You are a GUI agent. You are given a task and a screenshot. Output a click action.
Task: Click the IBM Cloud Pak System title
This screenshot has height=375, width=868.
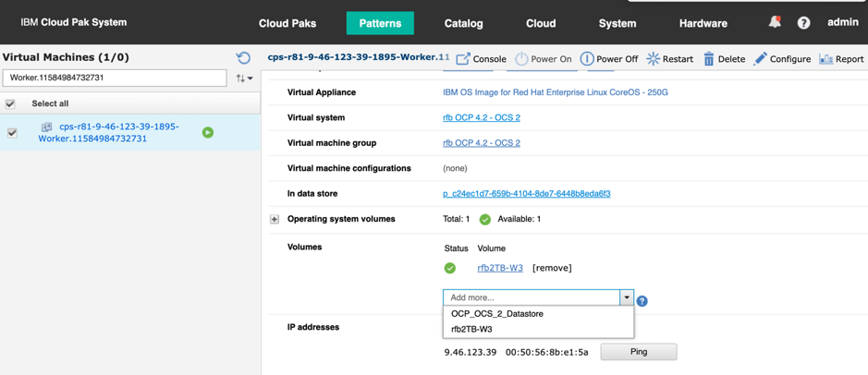click(74, 23)
